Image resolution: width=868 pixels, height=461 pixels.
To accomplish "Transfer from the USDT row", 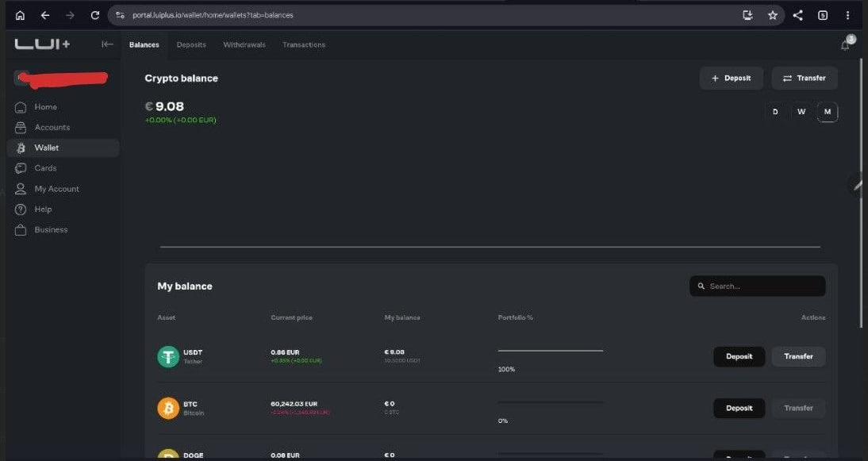I will (798, 356).
